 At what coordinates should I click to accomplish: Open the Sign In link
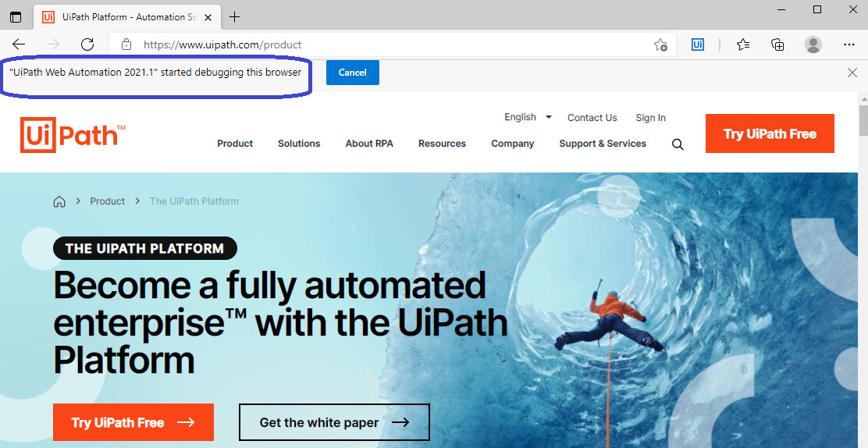[x=650, y=117]
